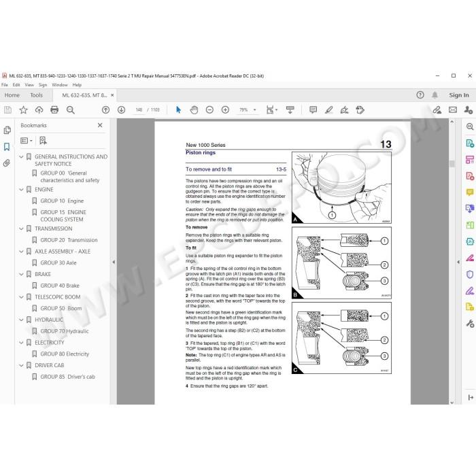
Task: Collapse AXLE ASSEMBLY - AXLE group
Action: pos(21,252)
